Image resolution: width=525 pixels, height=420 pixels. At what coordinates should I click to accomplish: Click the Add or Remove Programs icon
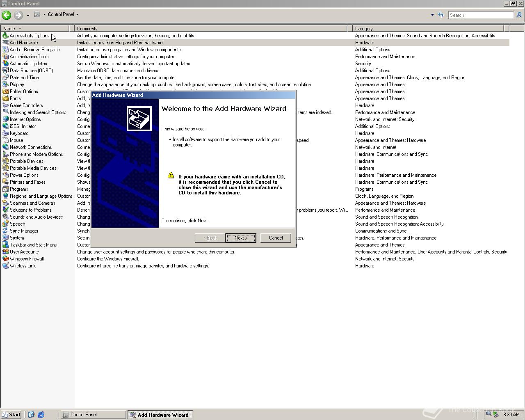[x=5, y=50]
